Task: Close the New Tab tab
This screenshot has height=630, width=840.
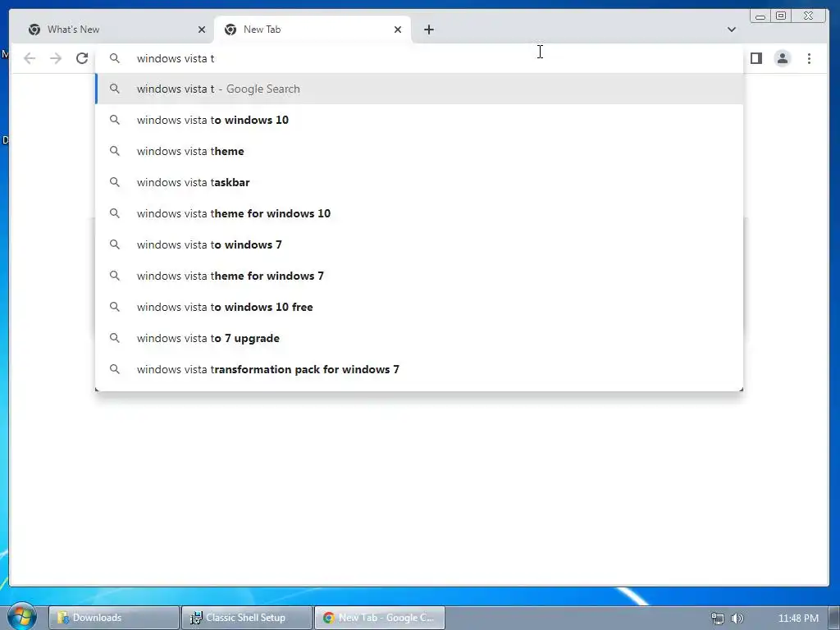Action: pyautogui.click(x=398, y=30)
